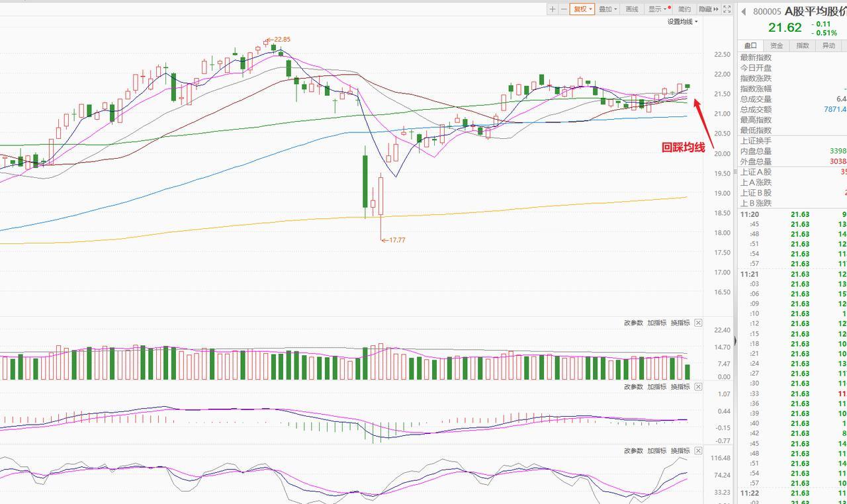Open the 叠加 overlay dropdown
Viewport: 847px width, 504px height.
[x=607, y=9]
